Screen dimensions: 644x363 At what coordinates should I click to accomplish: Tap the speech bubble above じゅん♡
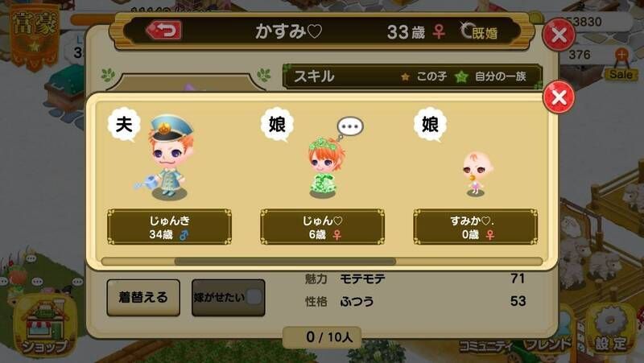[350, 127]
